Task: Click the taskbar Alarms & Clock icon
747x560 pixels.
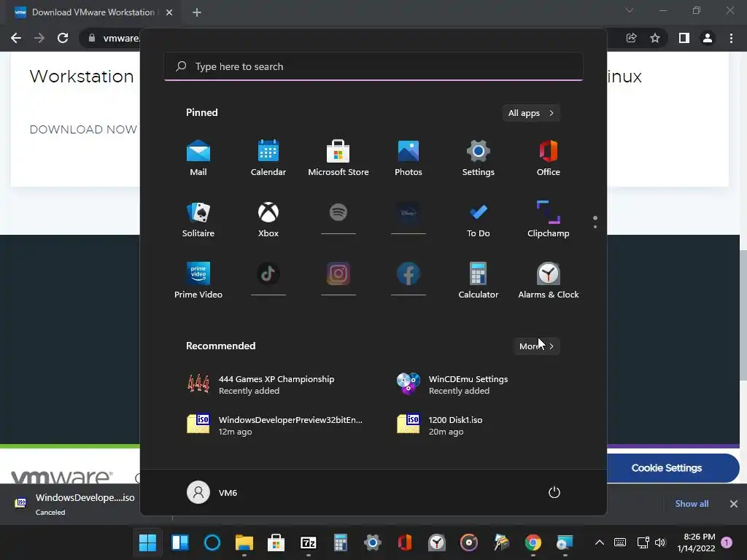Action: [437, 542]
